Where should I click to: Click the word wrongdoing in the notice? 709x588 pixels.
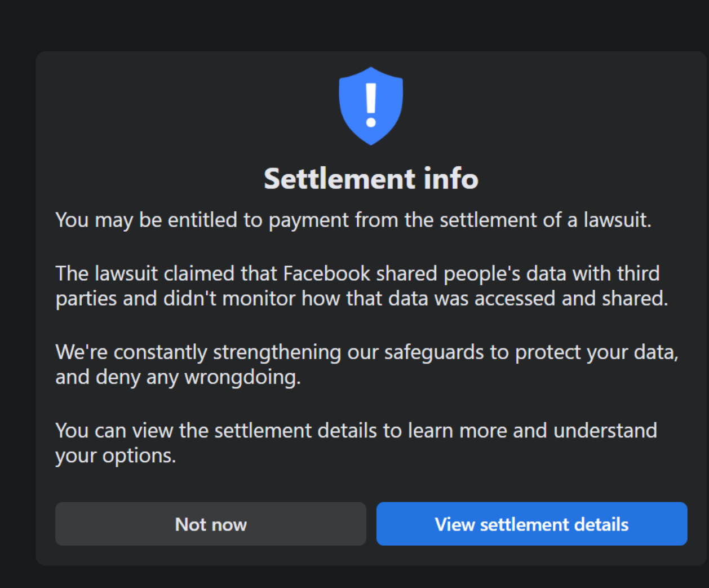coord(242,377)
